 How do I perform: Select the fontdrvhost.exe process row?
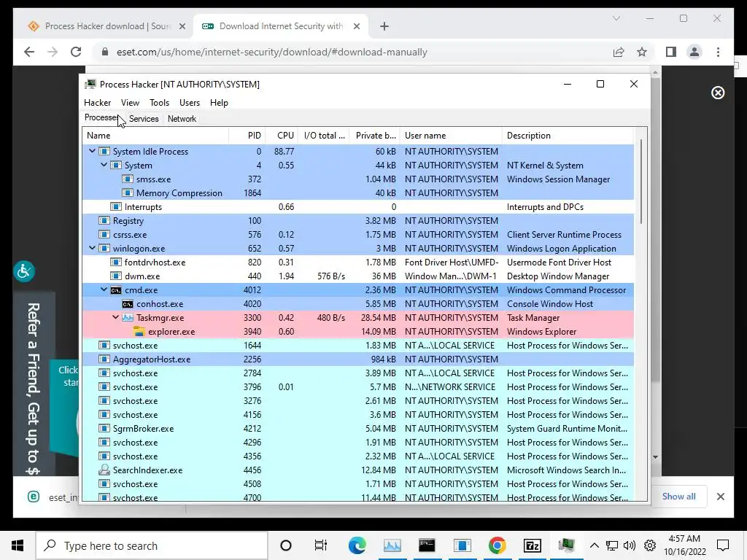(357, 262)
